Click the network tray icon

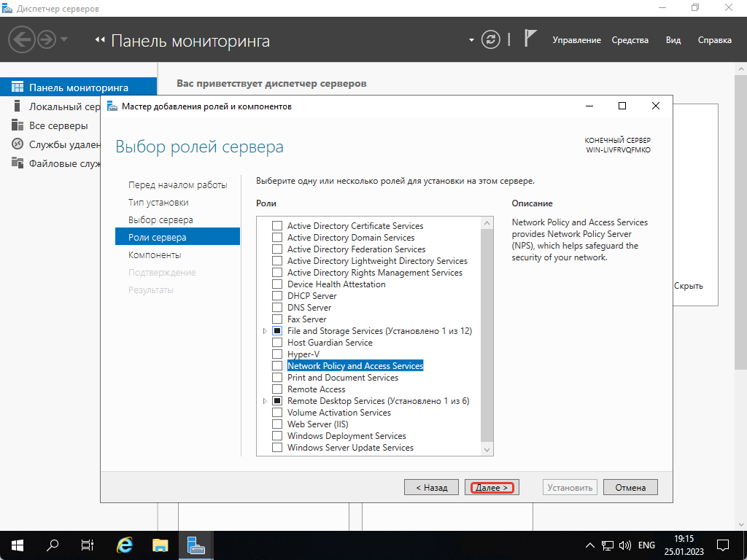tap(607, 545)
